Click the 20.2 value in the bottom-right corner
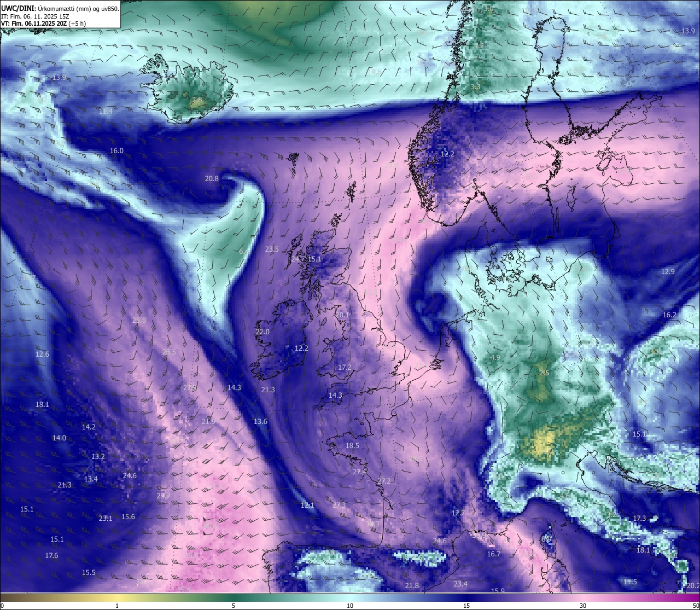This screenshot has height=610, width=700. point(692,585)
